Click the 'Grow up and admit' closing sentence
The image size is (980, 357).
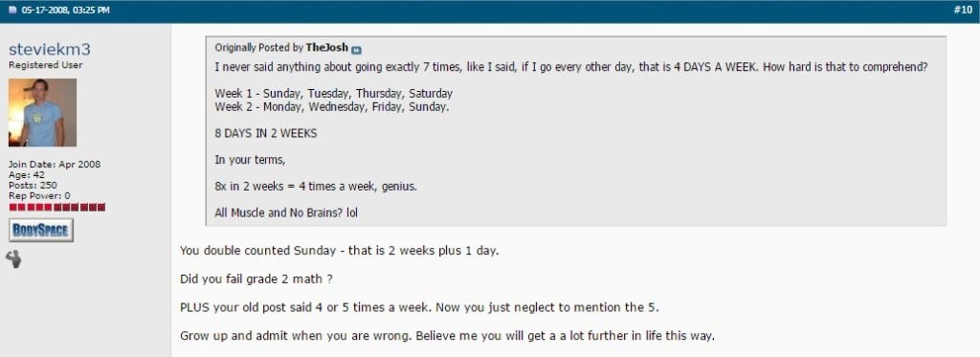pyautogui.click(x=447, y=336)
